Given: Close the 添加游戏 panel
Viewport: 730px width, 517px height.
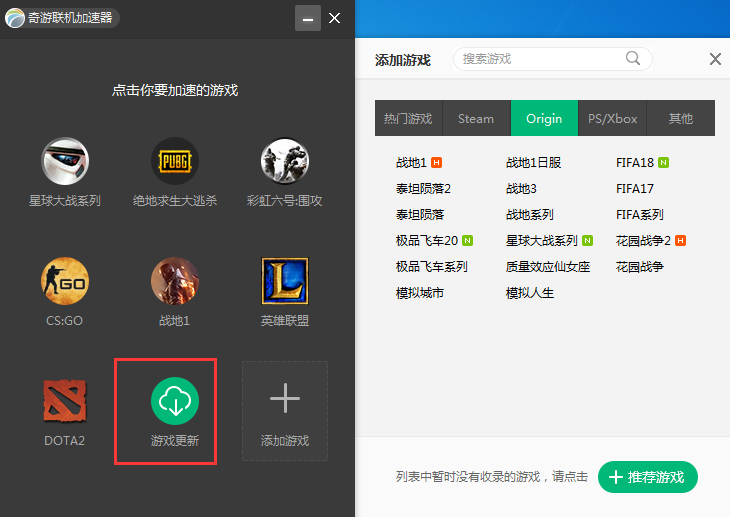Looking at the screenshot, I should (715, 59).
